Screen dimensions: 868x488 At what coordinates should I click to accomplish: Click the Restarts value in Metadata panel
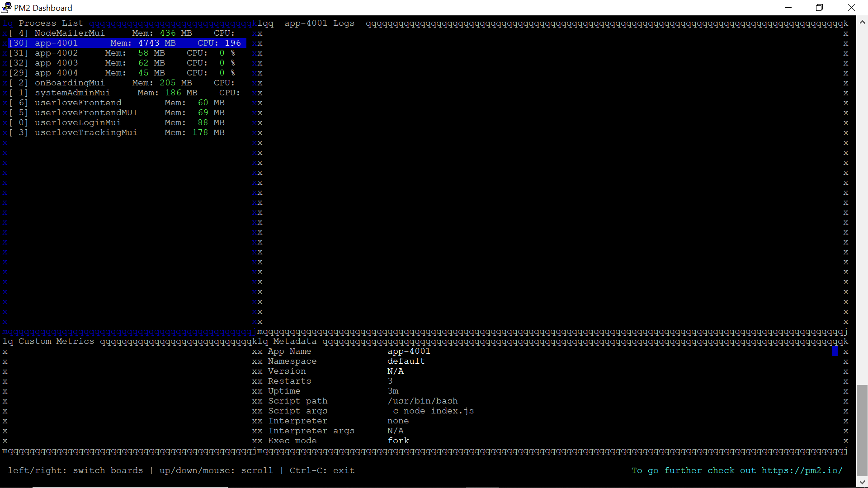point(390,381)
